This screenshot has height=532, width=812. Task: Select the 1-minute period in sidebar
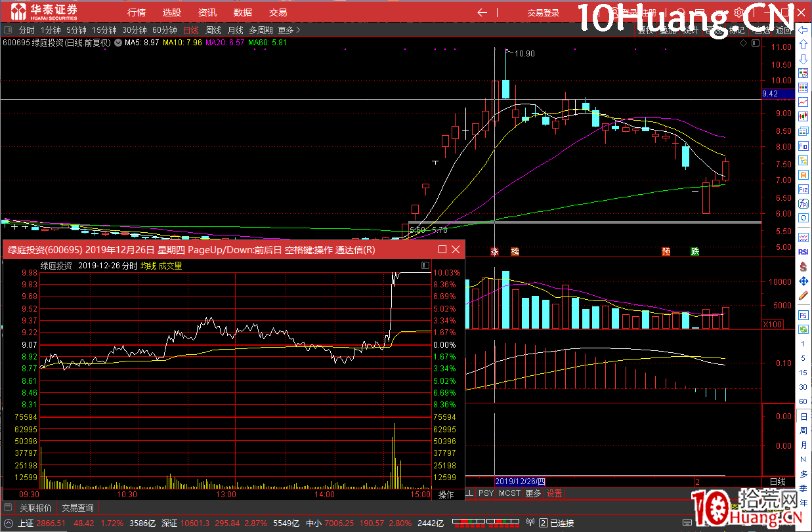pos(803,344)
